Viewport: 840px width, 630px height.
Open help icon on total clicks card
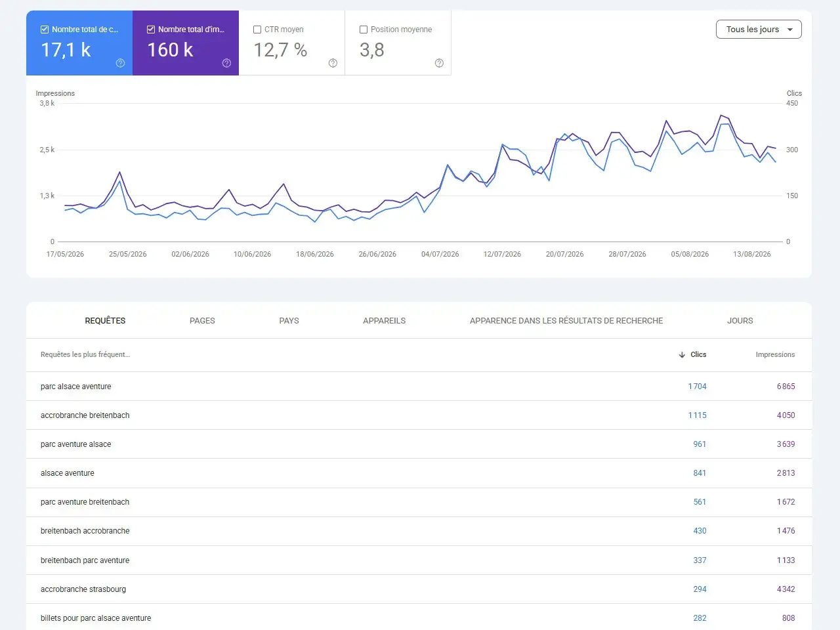120,63
